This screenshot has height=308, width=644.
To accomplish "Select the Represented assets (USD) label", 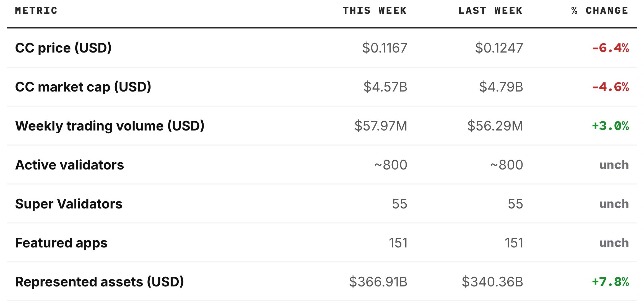I will [x=100, y=282].
